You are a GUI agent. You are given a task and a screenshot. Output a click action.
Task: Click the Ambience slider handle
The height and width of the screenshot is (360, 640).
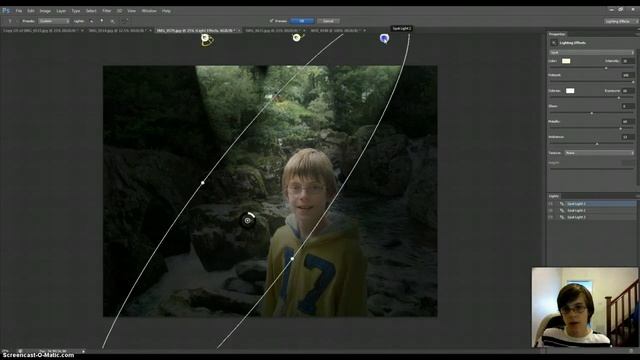point(597,144)
